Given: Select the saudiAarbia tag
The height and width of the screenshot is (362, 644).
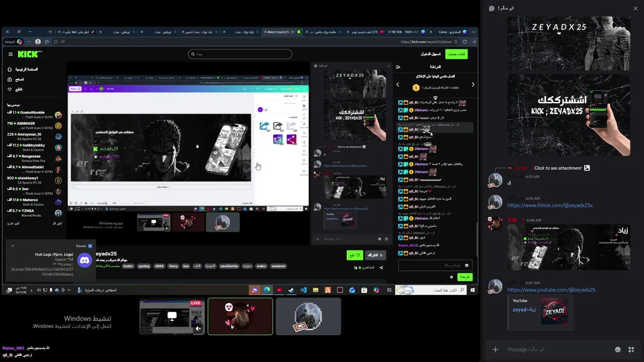Looking at the screenshot, I should coord(229,266).
